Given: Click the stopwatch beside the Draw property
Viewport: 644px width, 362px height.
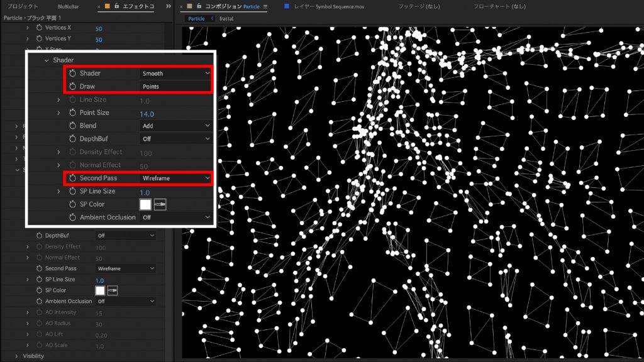Looking at the screenshot, I should (x=72, y=86).
